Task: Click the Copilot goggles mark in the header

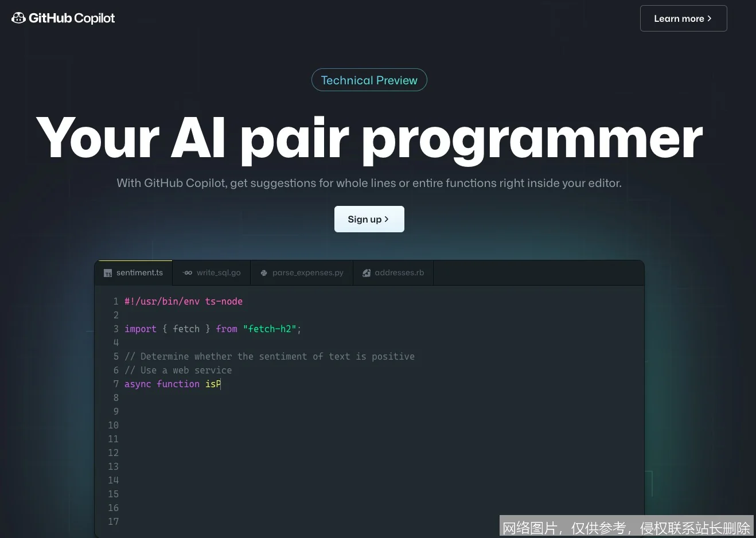Action: point(18,18)
